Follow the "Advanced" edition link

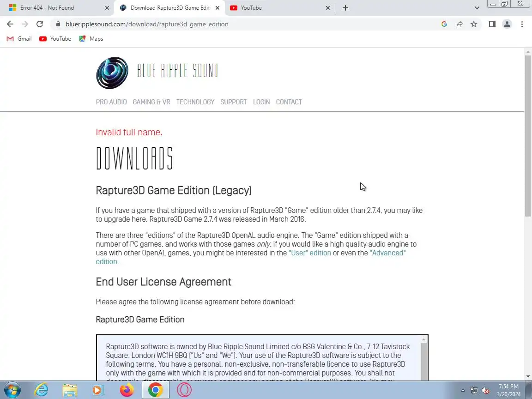(x=388, y=253)
